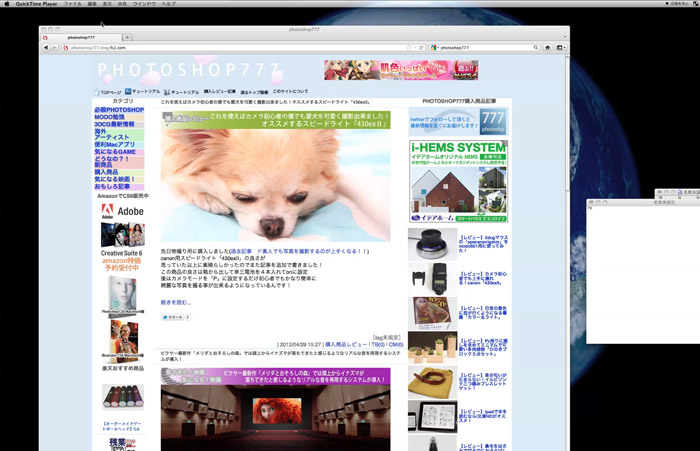The width and height of the screenshot is (700, 451).
Task: Open the ヘルプ menu in menu bar
Action: point(168,4)
